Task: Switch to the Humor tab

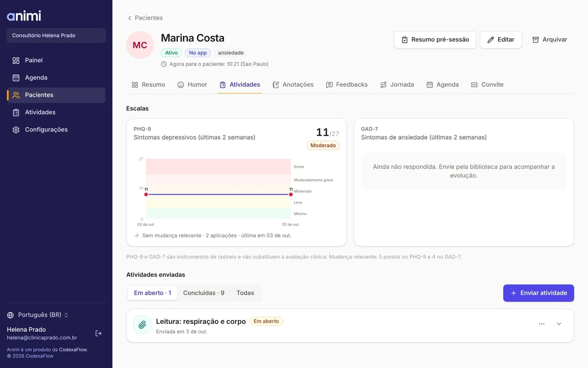Action: click(192, 85)
